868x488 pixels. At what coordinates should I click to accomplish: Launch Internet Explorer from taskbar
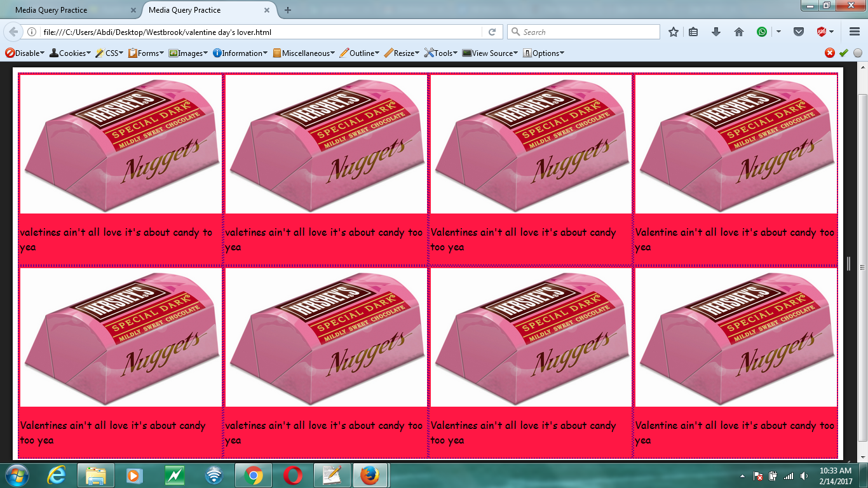click(57, 475)
